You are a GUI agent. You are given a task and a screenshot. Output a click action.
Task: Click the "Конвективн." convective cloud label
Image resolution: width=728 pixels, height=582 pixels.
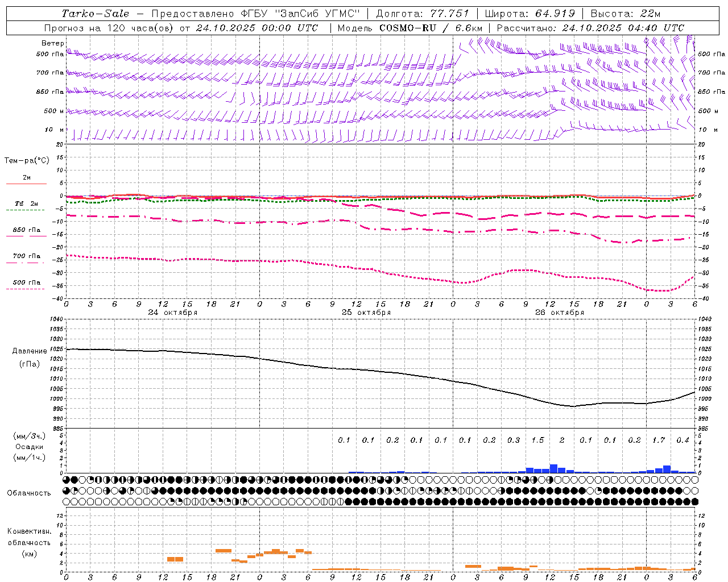(29, 531)
